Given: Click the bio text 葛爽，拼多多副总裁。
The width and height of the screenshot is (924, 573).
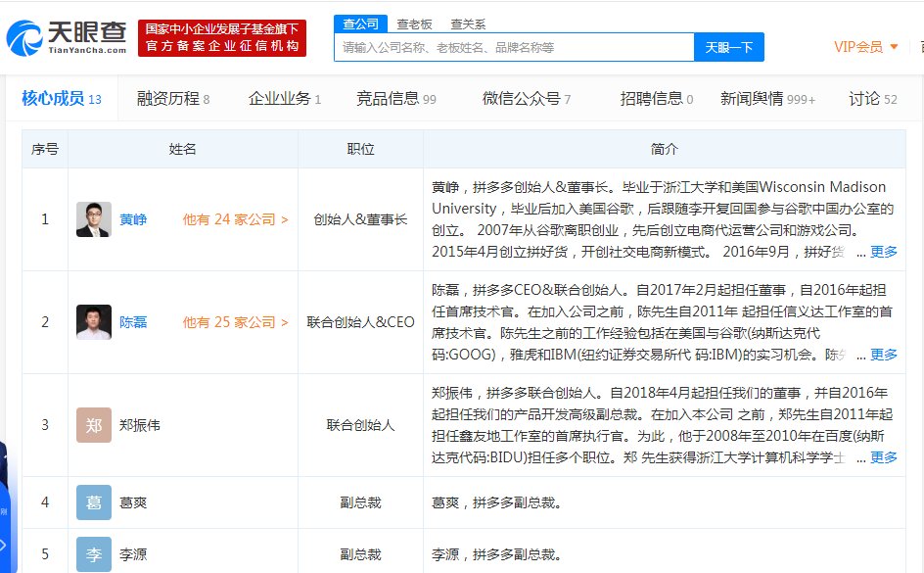Looking at the screenshot, I should (x=497, y=502).
